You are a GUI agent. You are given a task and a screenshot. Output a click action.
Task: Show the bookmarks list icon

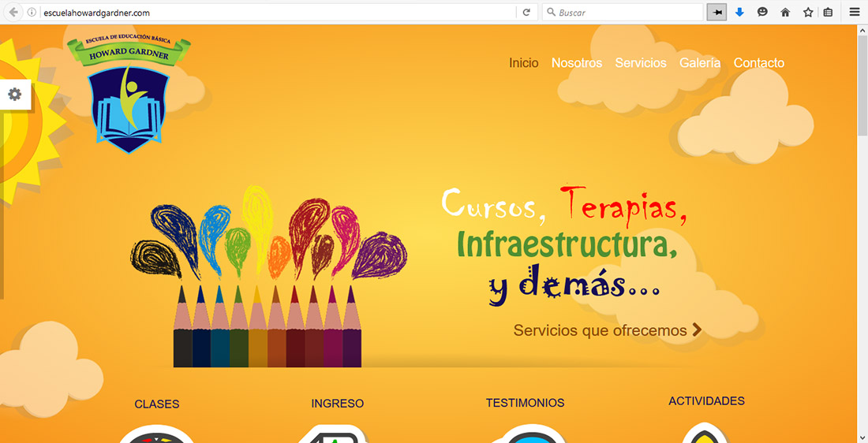pyautogui.click(x=828, y=13)
